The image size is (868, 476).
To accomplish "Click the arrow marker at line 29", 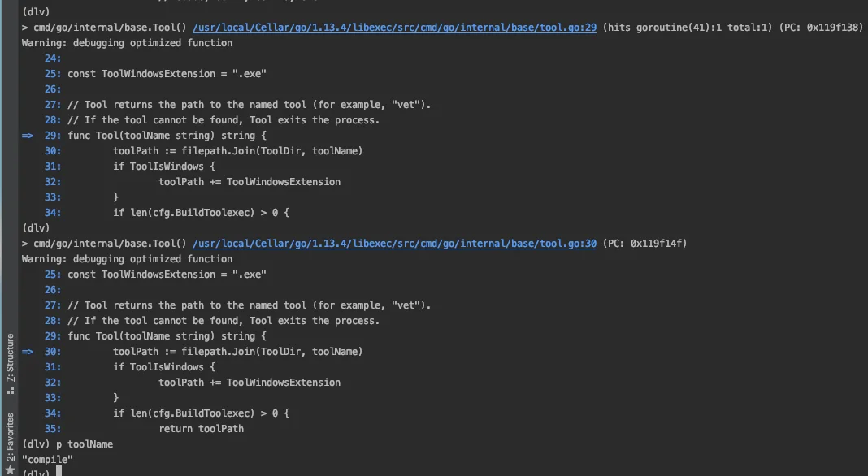I will (28, 136).
